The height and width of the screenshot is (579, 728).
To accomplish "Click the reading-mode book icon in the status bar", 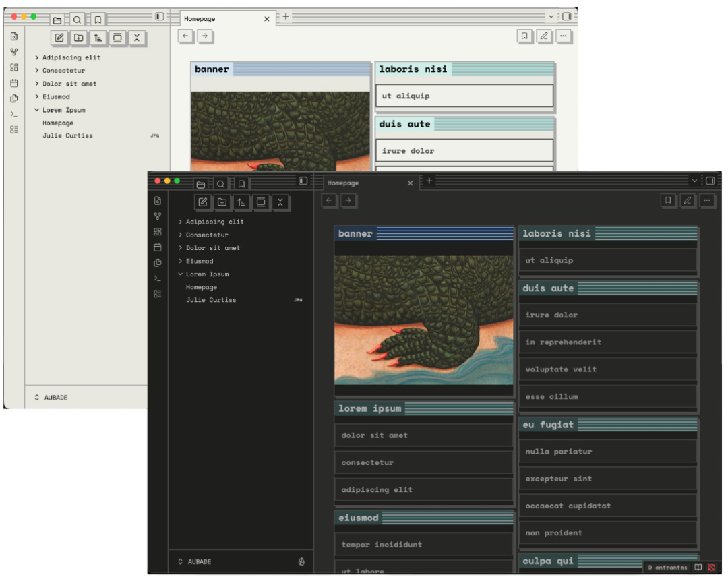I will coord(698,568).
